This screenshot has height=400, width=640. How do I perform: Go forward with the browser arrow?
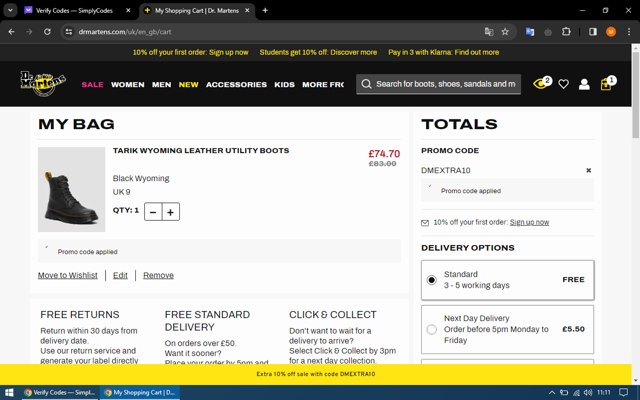[x=29, y=31]
